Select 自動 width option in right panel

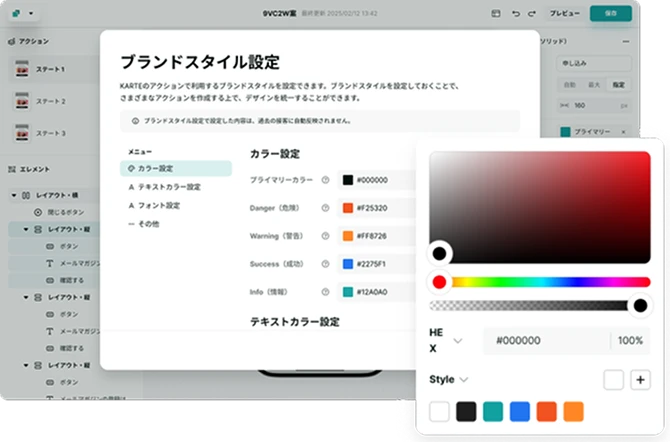pyautogui.click(x=570, y=85)
